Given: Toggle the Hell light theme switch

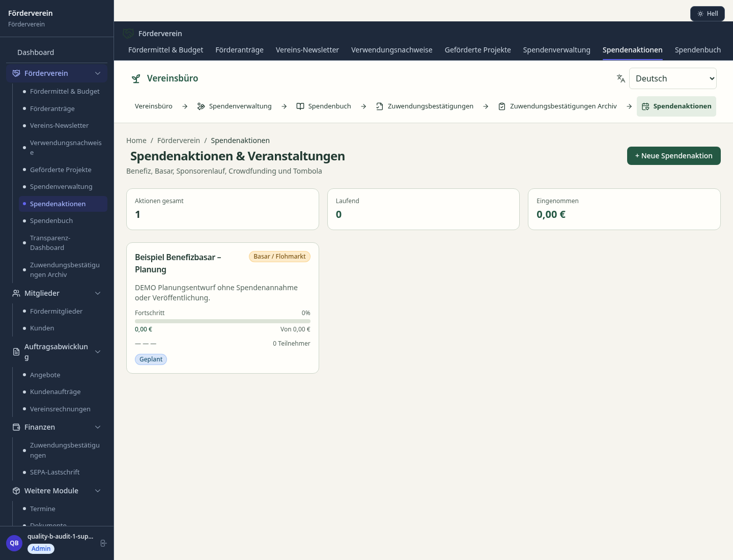Looking at the screenshot, I should [x=708, y=14].
